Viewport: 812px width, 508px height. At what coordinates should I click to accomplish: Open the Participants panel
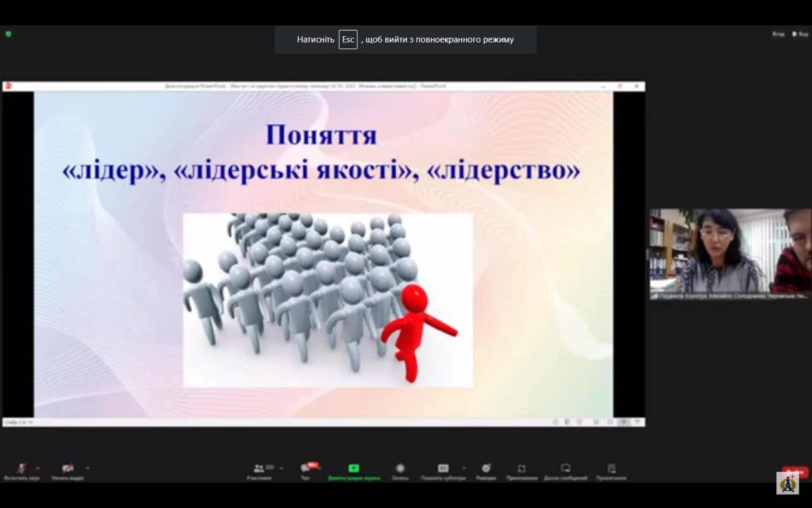tap(259, 470)
